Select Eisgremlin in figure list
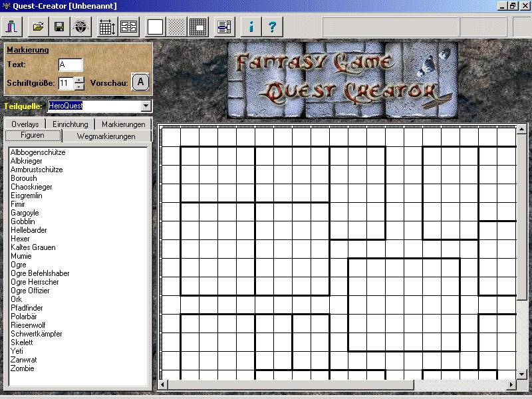The height and width of the screenshot is (399, 532). 27,196
